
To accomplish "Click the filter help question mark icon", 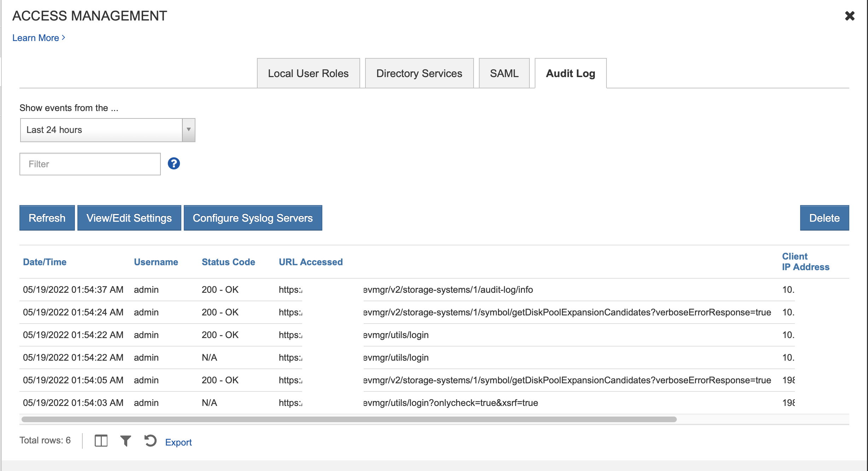I will pos(174,164).
